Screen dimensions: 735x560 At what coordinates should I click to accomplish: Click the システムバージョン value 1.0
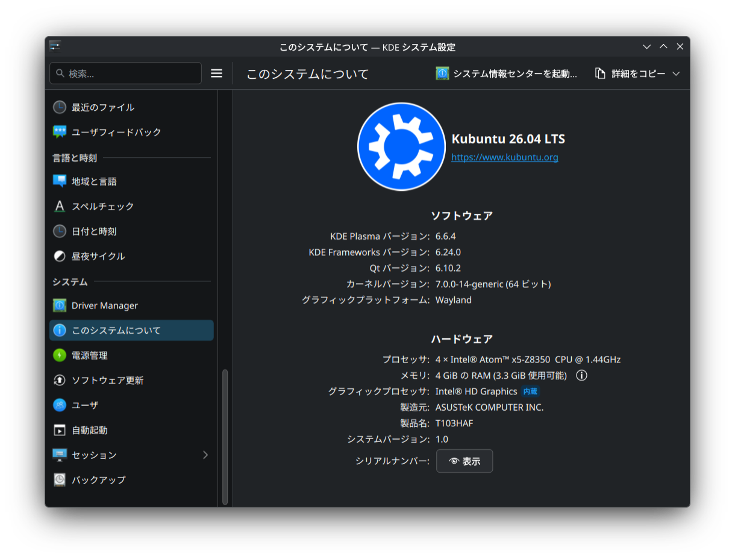[442, 440]
